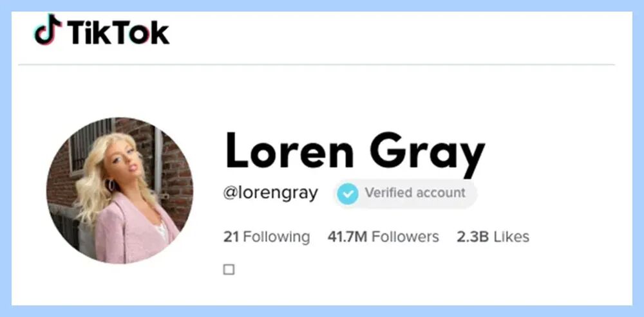Select the blue verified checkmark icon
This screenshot has height=317, width=644.
[x=348, y=194]
